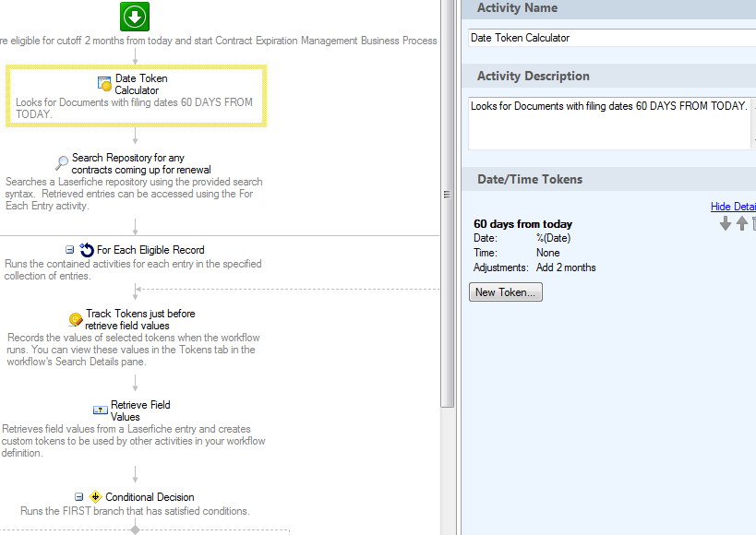Select the Date Token Calculator activity icon

104,84
